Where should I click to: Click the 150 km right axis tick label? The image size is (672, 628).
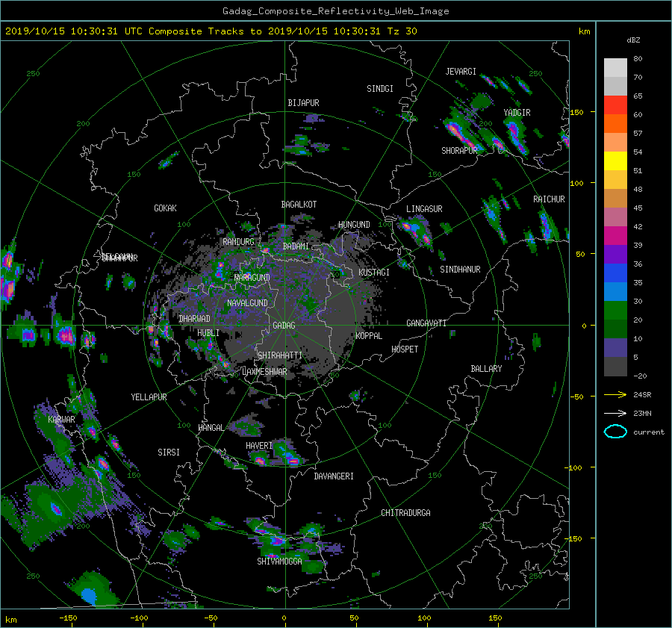pyautogui.click(x=576, y=112)
